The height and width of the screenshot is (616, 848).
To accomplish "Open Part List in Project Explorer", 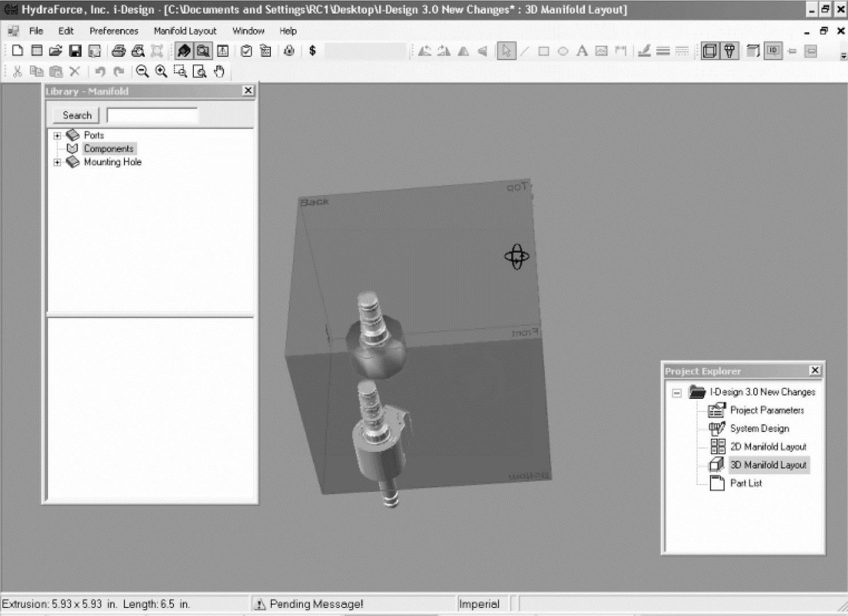I will 746,483.
